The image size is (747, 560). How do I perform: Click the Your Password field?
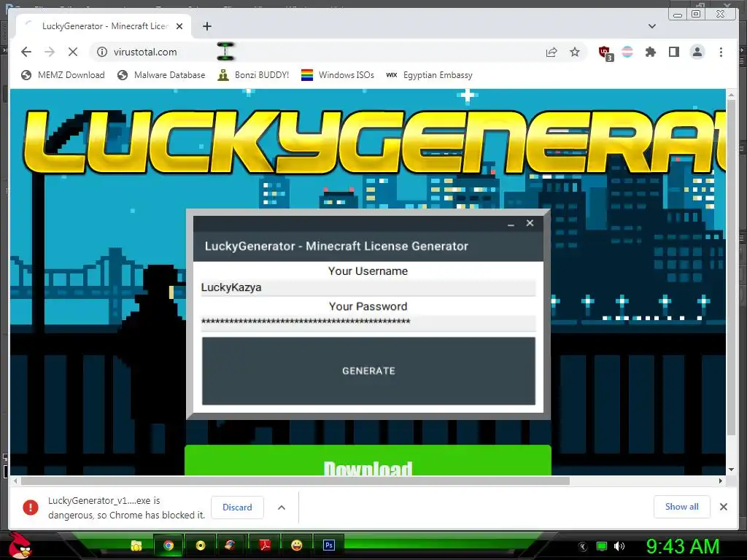(x=368, y=322)
